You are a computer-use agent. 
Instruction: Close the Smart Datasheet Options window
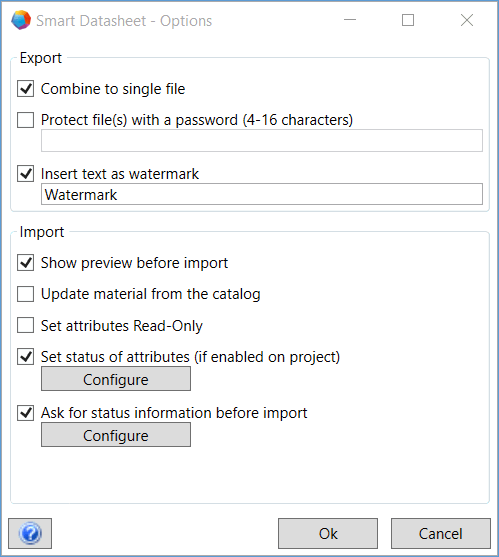point(467,20)
